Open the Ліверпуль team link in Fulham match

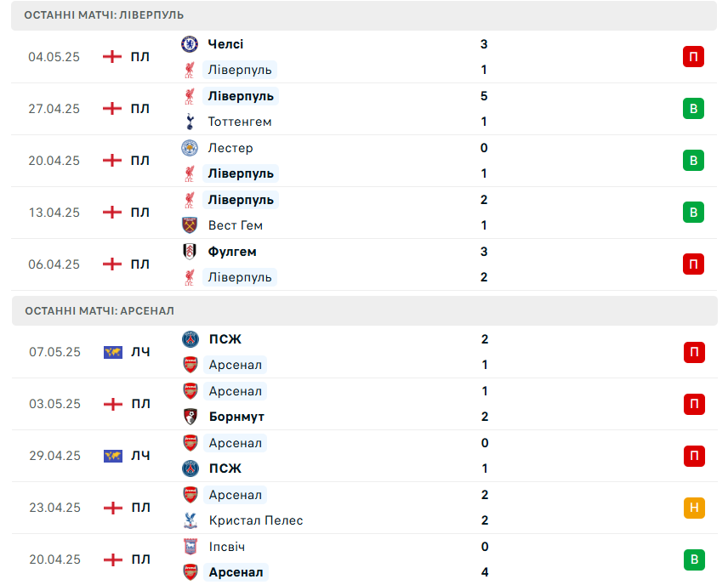tap(240, 277)
